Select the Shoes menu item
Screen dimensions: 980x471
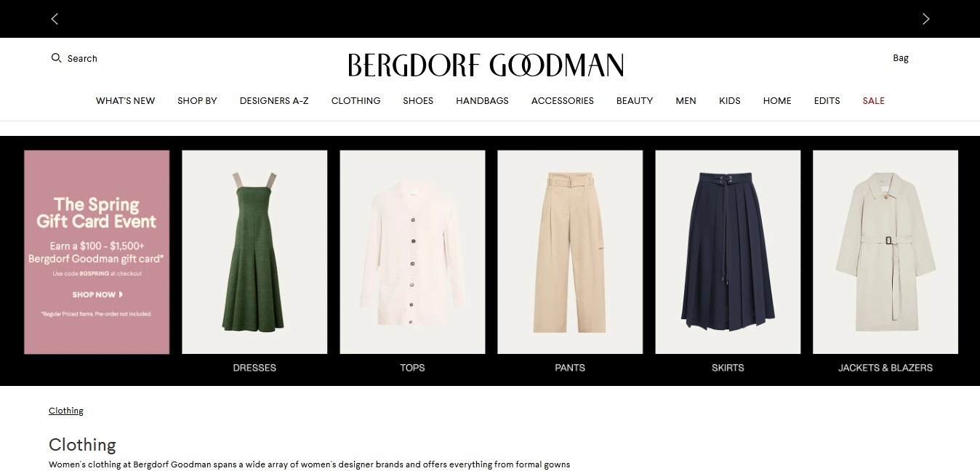click(x=418, y=101)
